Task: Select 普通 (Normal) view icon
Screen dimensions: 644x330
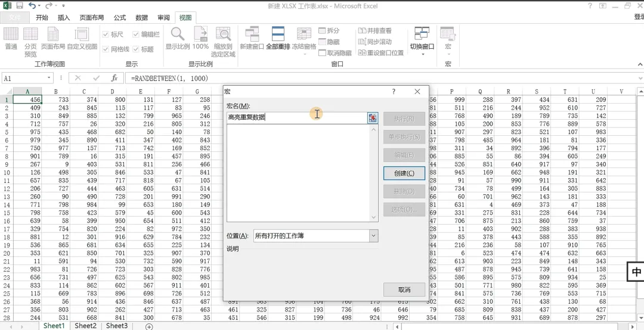Action: [11, 39]
